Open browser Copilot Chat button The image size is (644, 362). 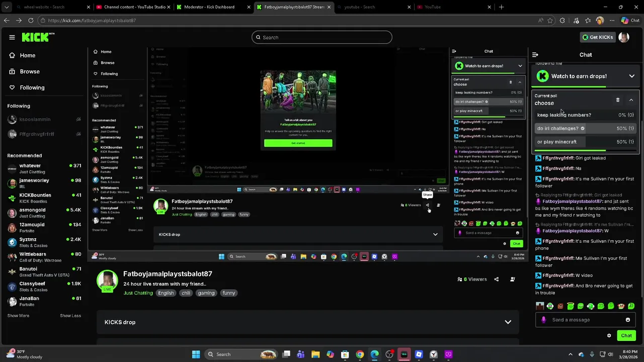tap(630, 21)
